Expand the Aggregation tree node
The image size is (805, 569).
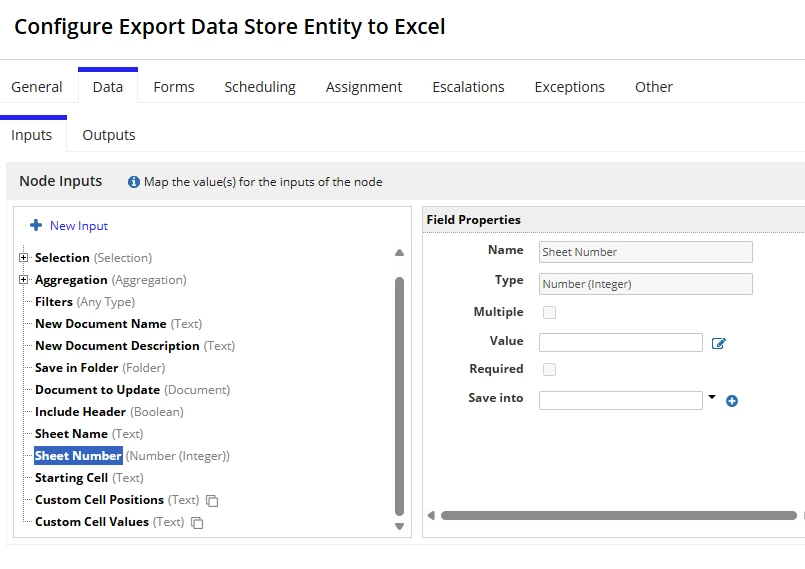23,279
